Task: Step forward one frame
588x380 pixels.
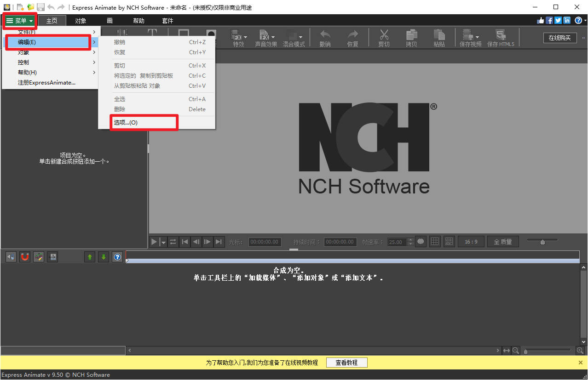Action: click(x=208, y=242)
